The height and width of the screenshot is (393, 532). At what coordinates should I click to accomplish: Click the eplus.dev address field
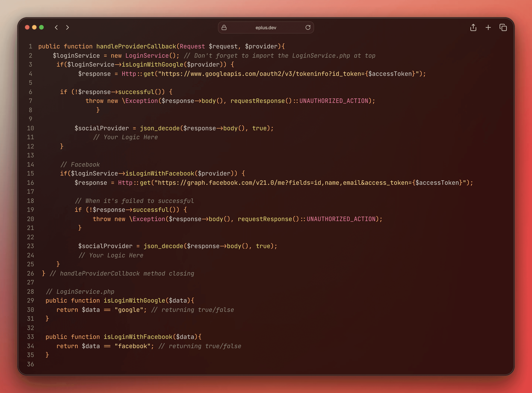point(266,28)
